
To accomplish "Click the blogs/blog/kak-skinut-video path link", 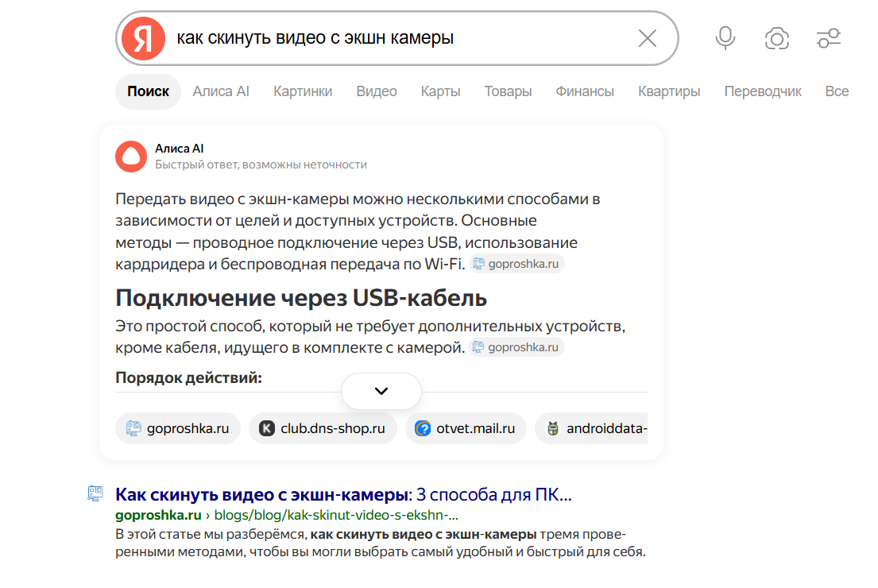I will point(336,515).
